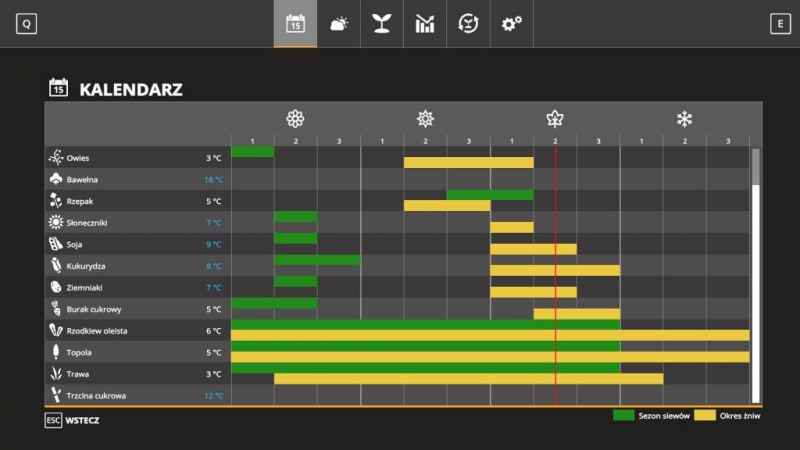Image resolution: width=800 pixels, height=450 pixels.
Task: Click the autumn season leaf icon
Action: (x=555, y=119)
